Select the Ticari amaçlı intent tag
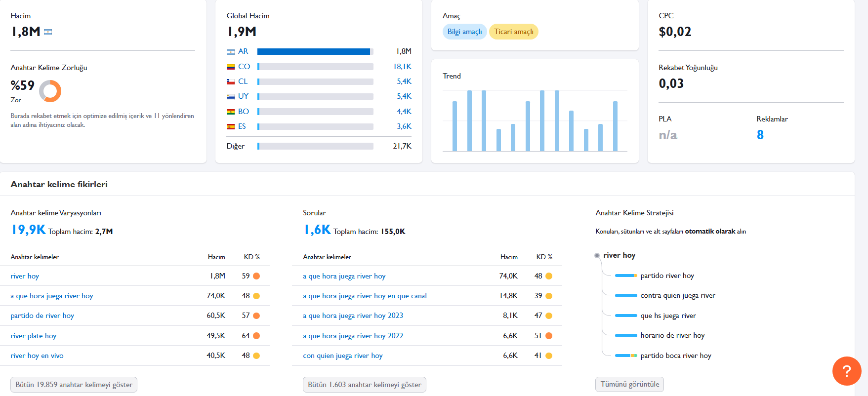Screen dimensions: 868x396 click(514, 32)
